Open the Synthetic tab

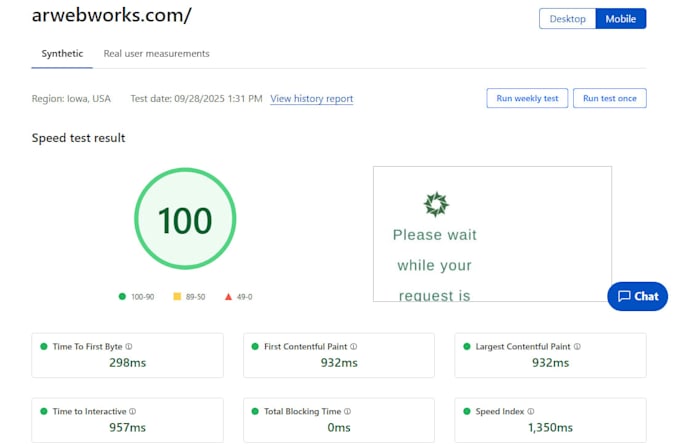coord(62,54)
